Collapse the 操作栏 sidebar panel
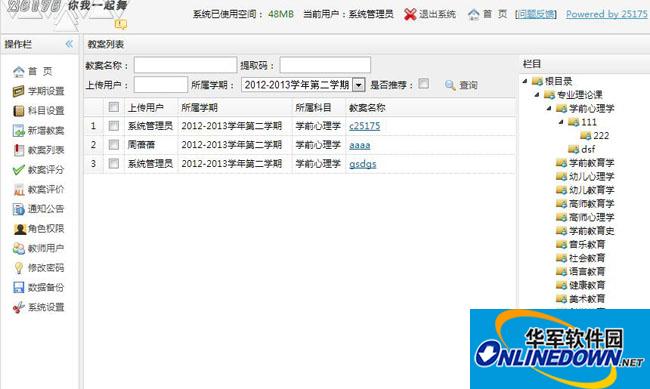Viewport: 650px width, 389px height. coord(69,44)
